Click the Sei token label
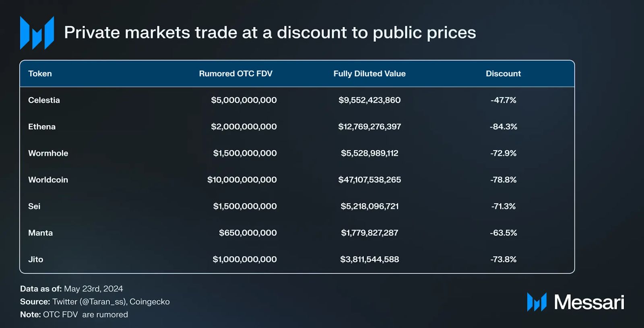Screen dimensions: 644x328 [x=34, y=206]
